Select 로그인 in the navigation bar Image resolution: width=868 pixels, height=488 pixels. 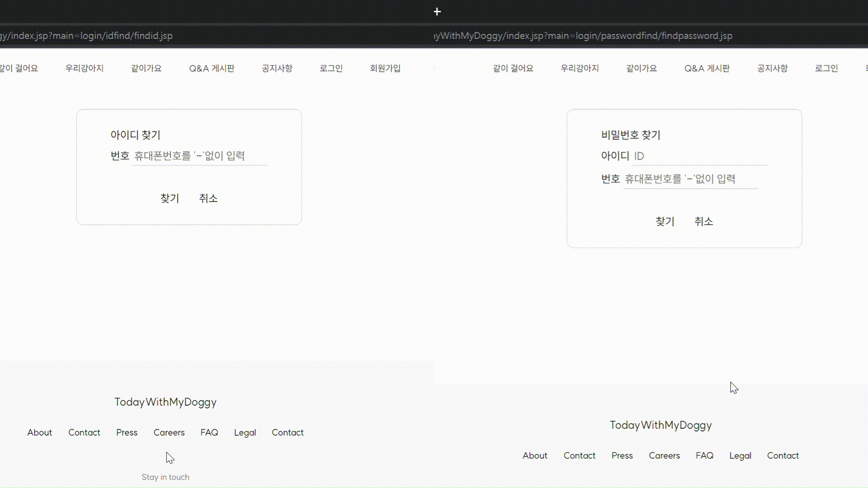[x=331, y=68]
